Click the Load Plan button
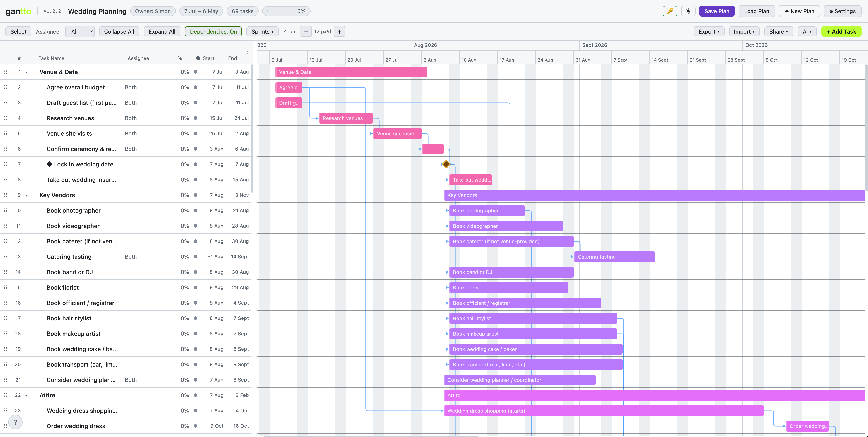 pos(756,11)
